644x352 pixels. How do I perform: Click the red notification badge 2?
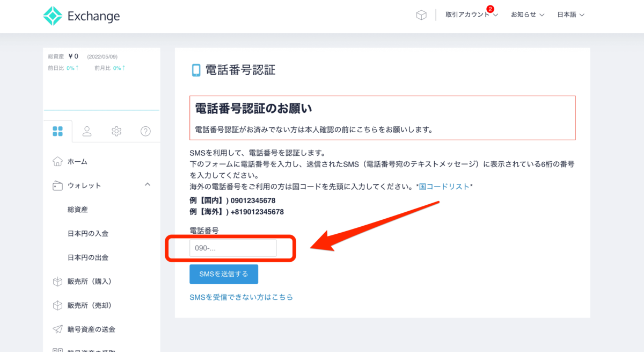coord(490,9)
